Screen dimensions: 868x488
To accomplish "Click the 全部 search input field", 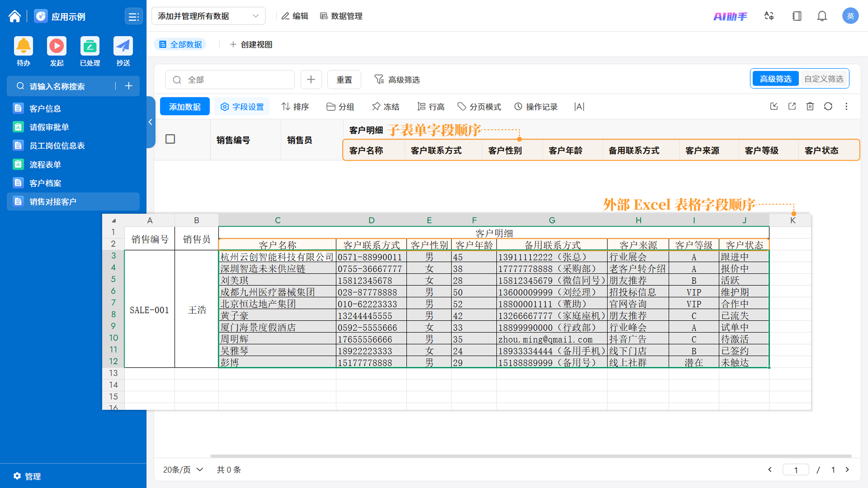I will click(230, 80).
